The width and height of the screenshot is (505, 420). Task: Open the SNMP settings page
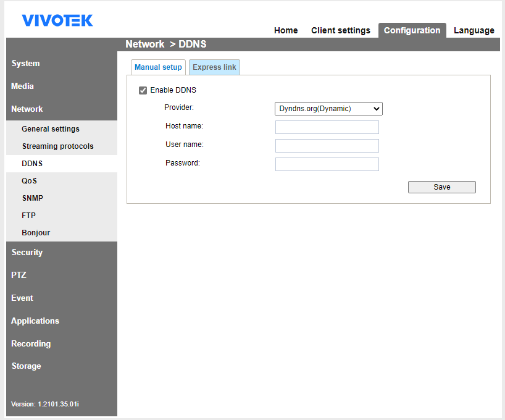(33, 198)
